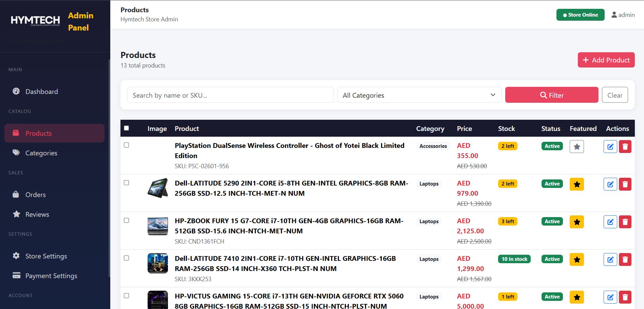Open Payment Settings
The height and width of the screenshot is (309, 644).
coord(54,276)
